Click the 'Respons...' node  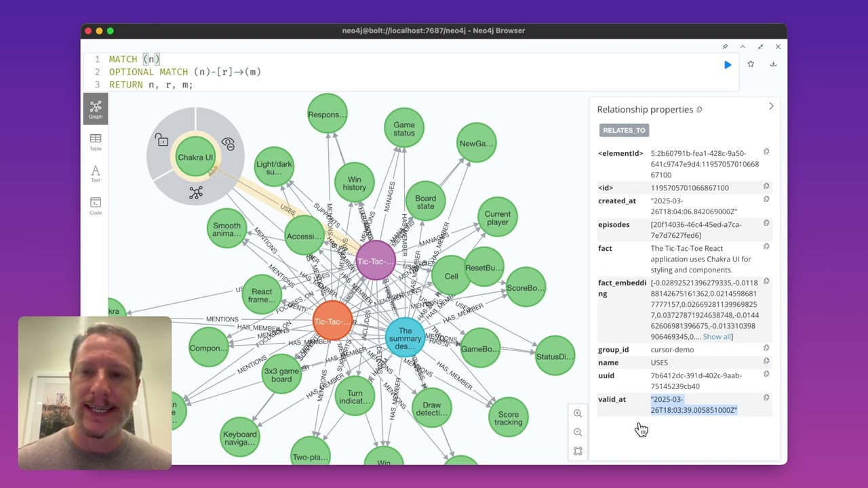tap(328, 114)
